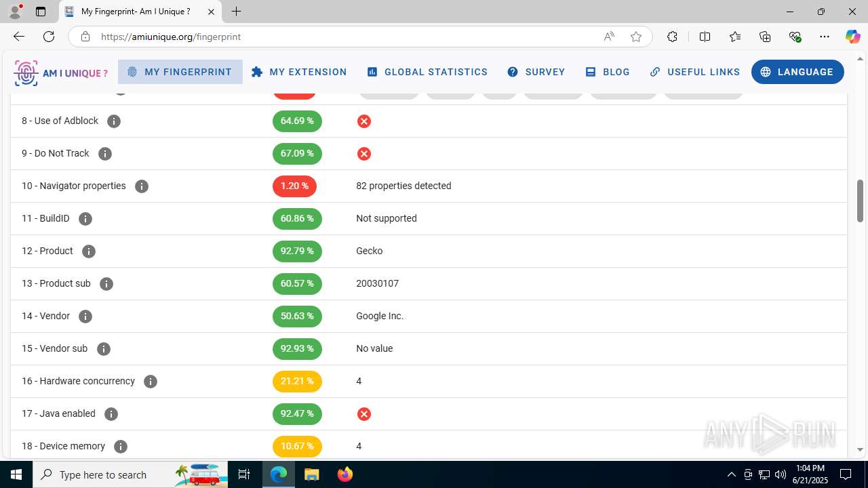View site information lock icon
Viewport: 868px width, 488px height.
pos(85,37)
